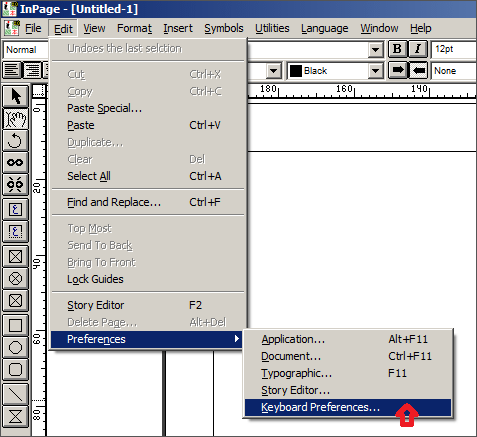477x437 pixels.
Task: Open the Symbols menu
Action: pyautogui.click(x=224, y=28)
